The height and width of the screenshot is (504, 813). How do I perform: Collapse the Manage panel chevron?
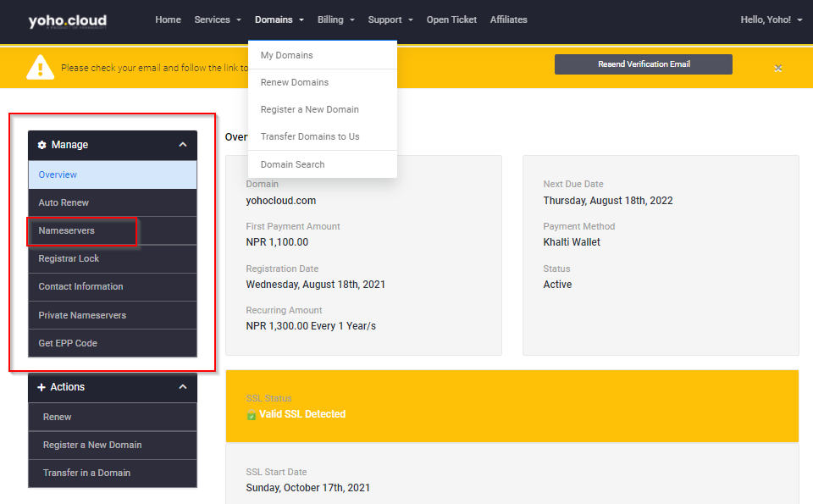coord(183,145)
